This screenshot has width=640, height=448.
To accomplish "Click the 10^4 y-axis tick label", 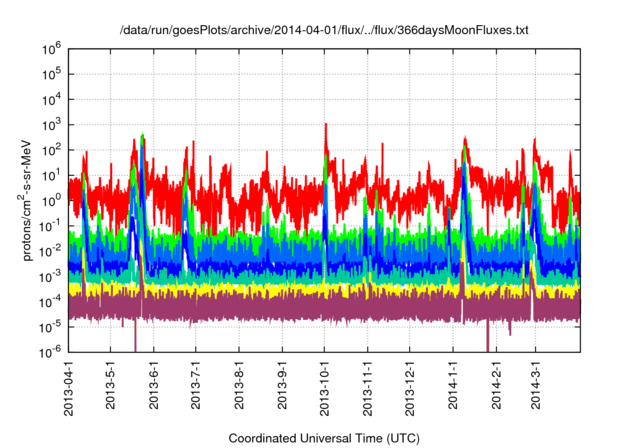I will 51,100.
